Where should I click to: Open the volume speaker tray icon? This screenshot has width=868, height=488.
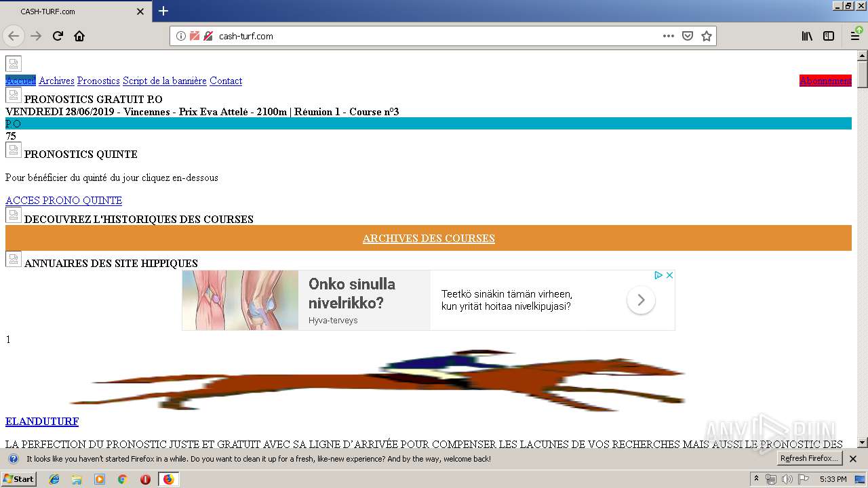point(787,479)
